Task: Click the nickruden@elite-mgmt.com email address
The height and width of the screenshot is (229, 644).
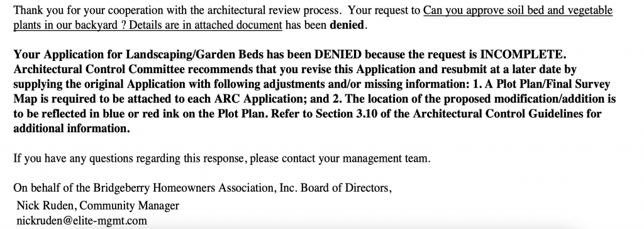Action: (x=82, y=221)
